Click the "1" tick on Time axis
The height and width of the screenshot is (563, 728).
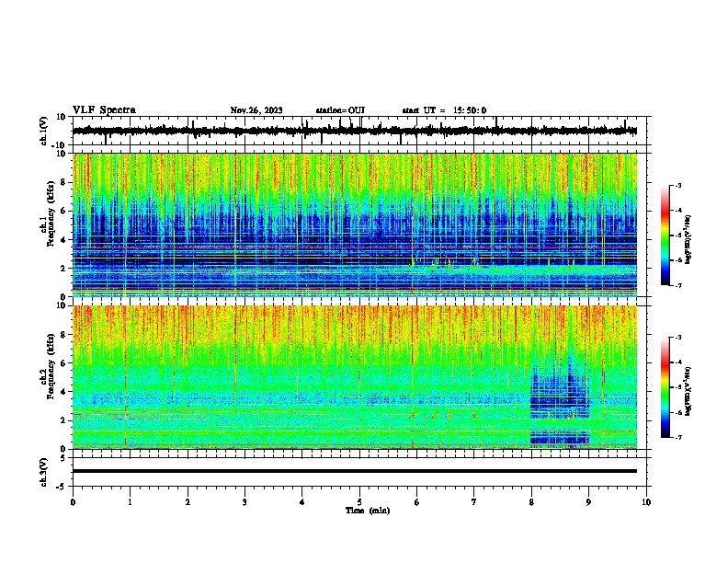point(130,502)
